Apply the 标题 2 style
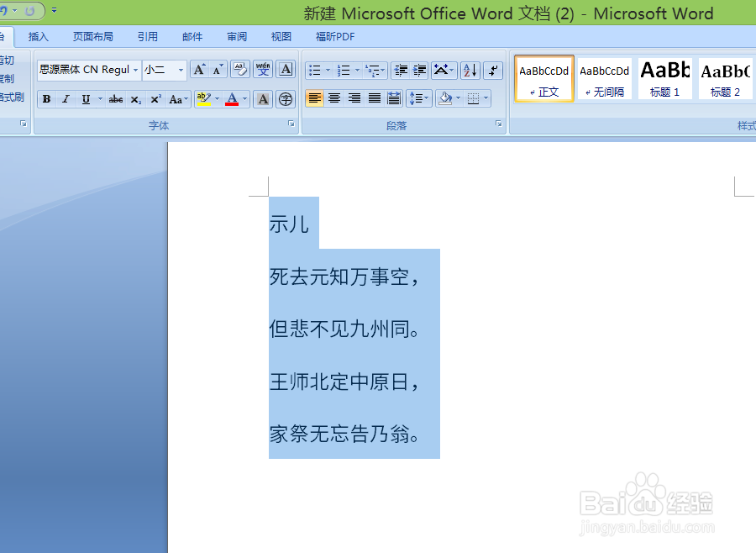Screen dimensions: 756x553 click(726, 79)
